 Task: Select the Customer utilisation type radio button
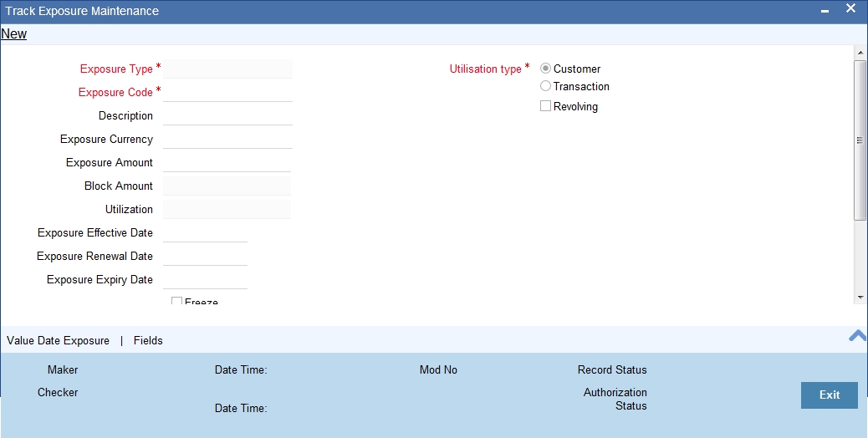(x=545, y=69)
